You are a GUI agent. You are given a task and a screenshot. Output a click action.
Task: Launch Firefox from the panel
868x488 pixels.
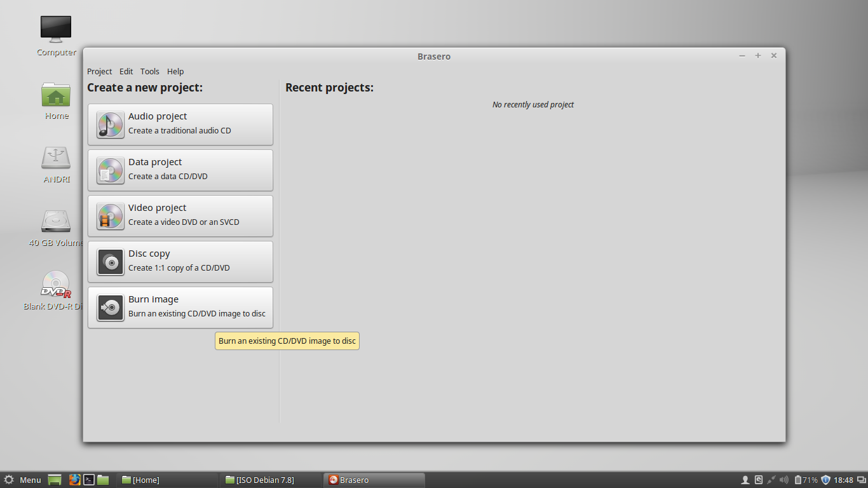pyautogui.click(x=75, y=480)
